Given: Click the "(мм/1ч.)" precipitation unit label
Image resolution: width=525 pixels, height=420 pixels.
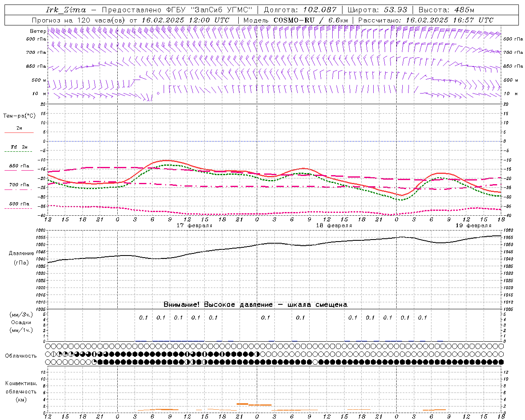Looking at the screenshot, I should 21,330.
